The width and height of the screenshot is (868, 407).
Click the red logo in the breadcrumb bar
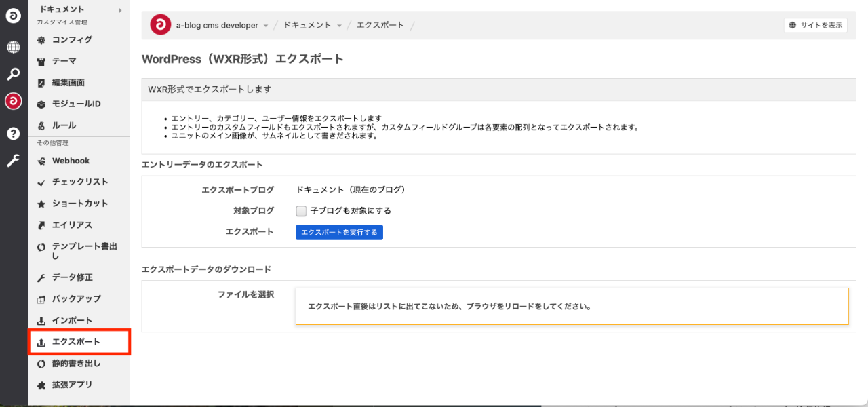tap(160, 25)
